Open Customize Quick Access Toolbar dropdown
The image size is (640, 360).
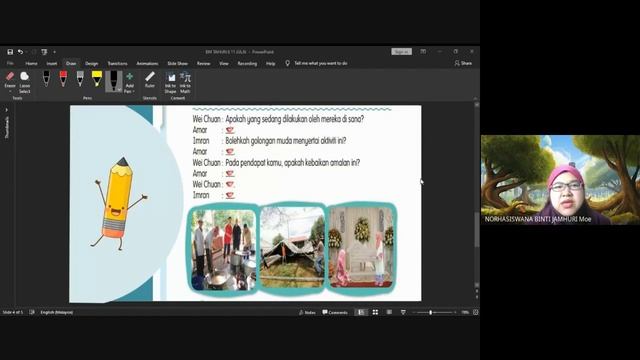point(54,52)
